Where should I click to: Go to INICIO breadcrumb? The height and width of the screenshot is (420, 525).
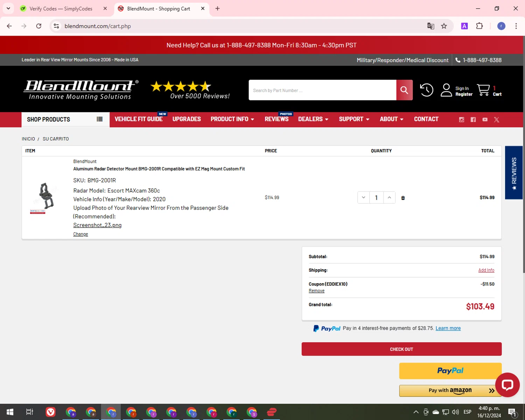click(28, 139)
